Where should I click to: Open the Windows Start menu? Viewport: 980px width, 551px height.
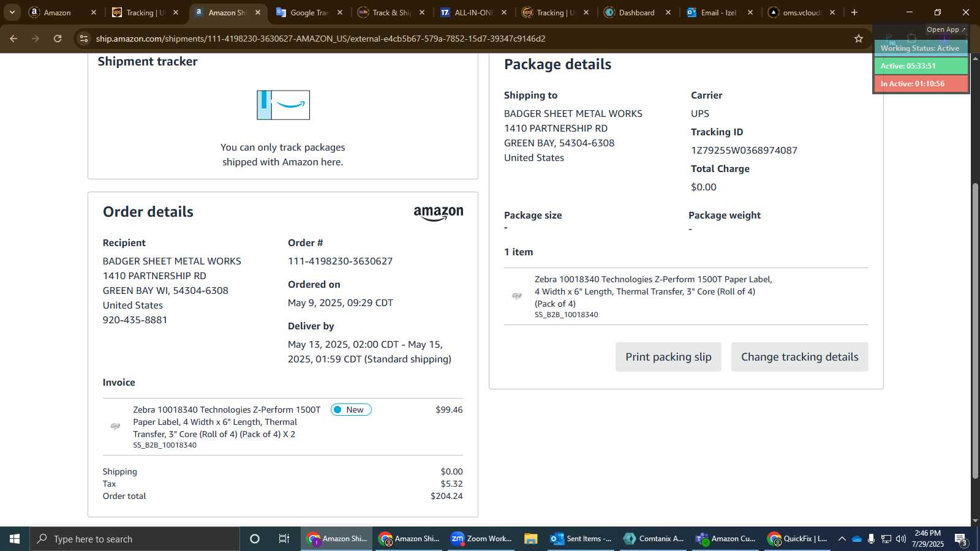click(15, 539)
